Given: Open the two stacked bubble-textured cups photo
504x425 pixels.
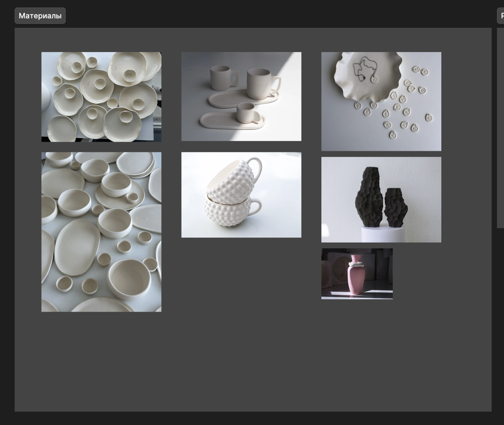Looking at the screenshot, I should 241,195.
